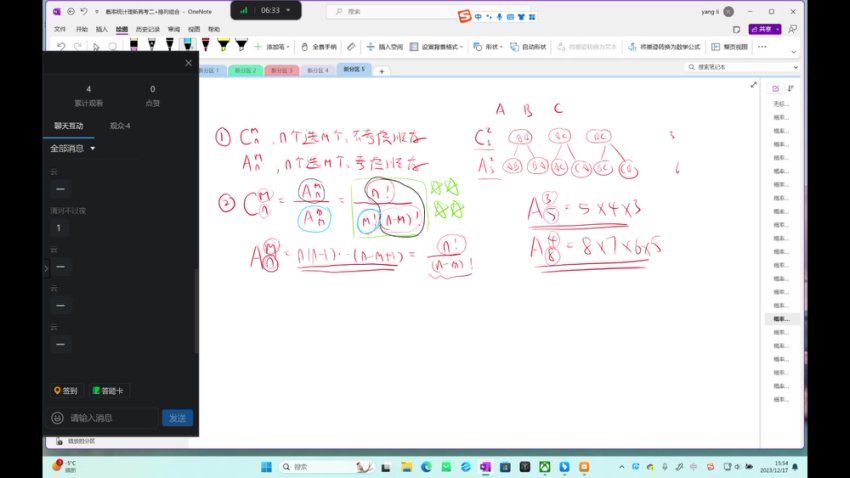
Task: Click the check-in button
Action: (65, 391)
